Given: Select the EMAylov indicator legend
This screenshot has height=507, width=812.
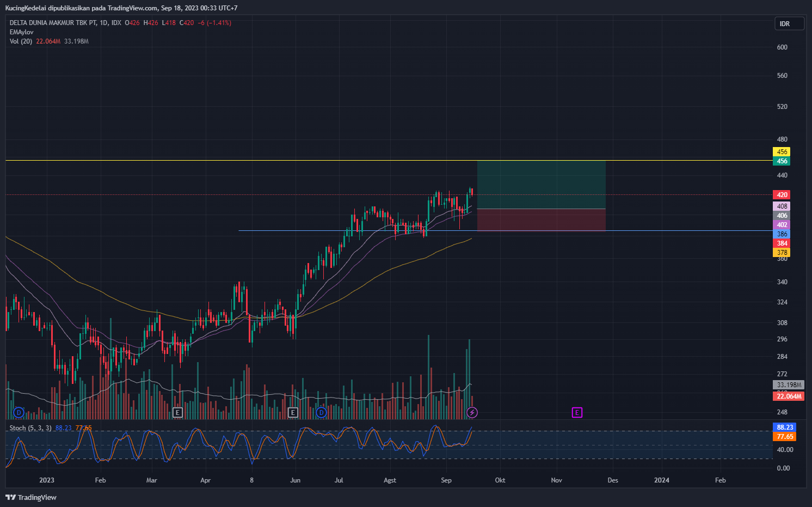Looking at the screenshot, I should [x=22, y=32].
